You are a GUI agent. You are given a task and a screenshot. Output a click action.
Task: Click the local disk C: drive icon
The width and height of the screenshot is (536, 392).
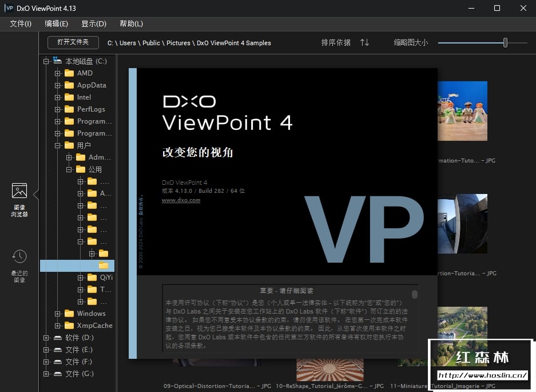(x=57, y=61)
